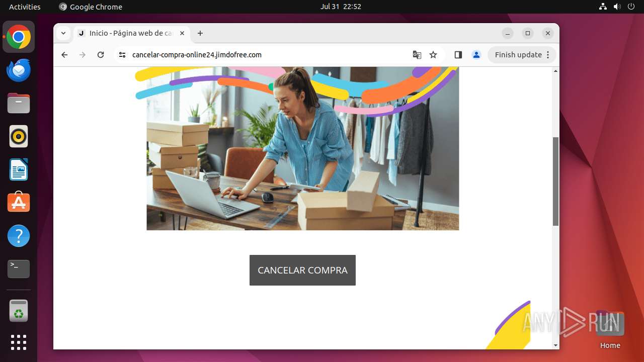Open Trash from the dock

pos(19,311)
